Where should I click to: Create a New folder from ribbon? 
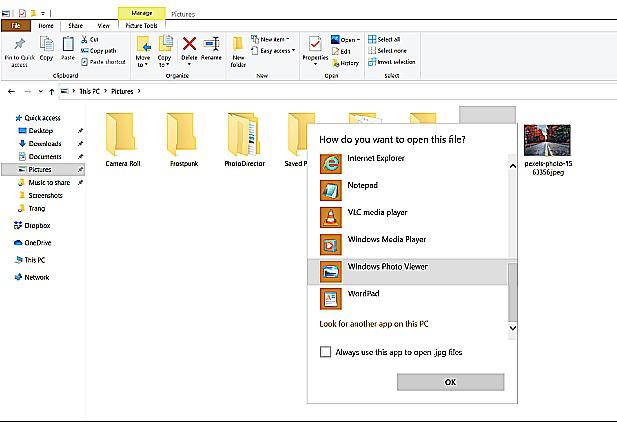click(x=238, y=51)
